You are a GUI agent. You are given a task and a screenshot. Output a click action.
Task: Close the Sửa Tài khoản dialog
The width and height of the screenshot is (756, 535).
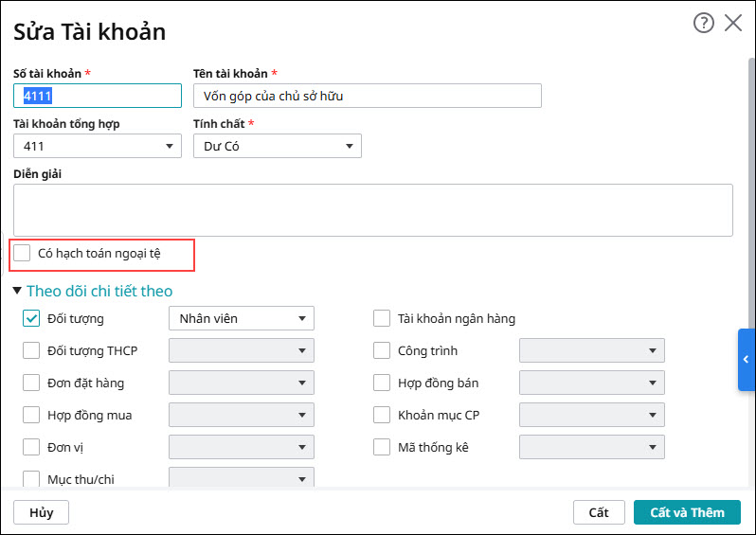pos(733,24)
